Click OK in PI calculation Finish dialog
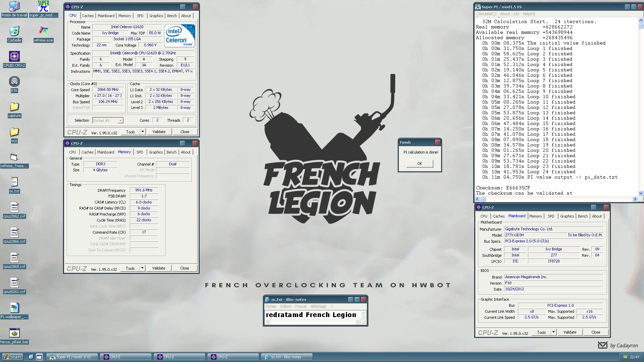 [x=420, y=164]
